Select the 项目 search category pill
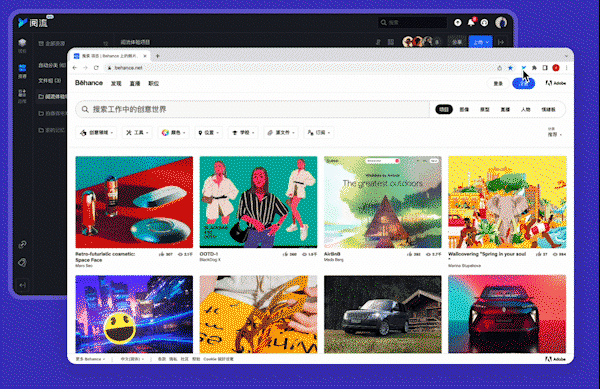The image size is (600, 389). pos(444,109)
